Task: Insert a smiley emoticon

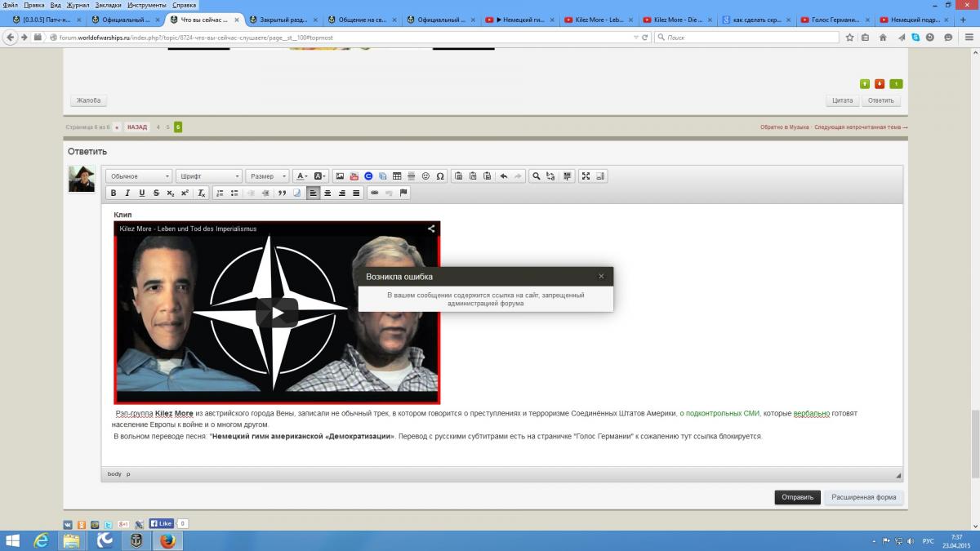Action: (425, 176)
